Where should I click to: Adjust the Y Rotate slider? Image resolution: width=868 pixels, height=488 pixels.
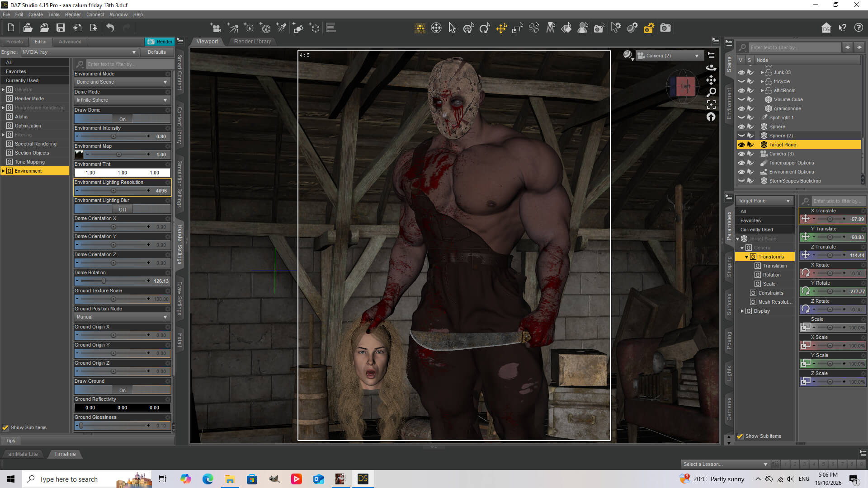pos(830,291)
